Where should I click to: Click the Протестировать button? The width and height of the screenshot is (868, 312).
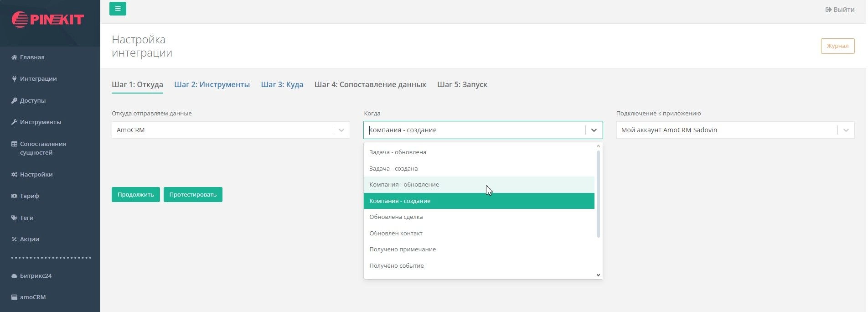tap(193, 195)
